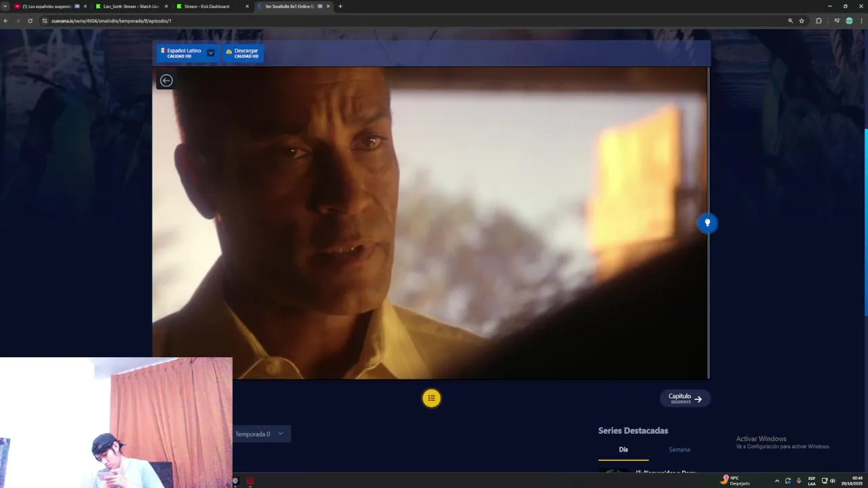This screenshot has width=868, height=488.
Task: Click the microphone icon in system tray
Action: tap(798, 481)
